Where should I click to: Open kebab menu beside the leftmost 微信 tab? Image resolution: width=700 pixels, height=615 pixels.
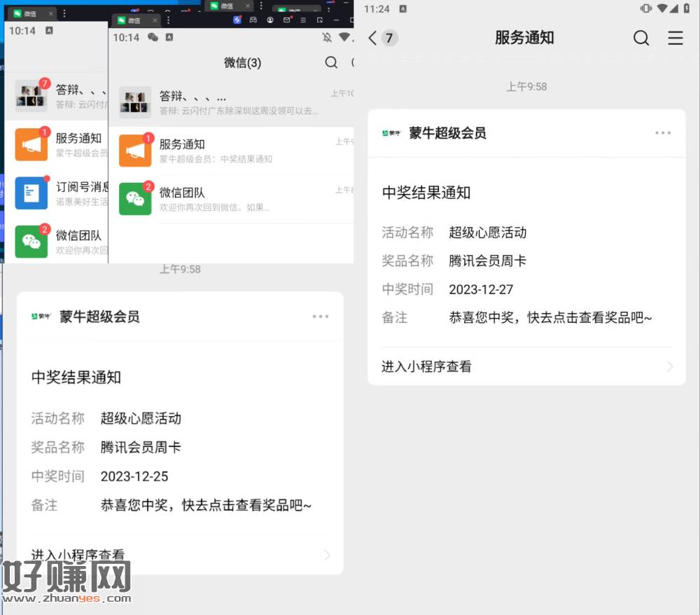[64, 13]
